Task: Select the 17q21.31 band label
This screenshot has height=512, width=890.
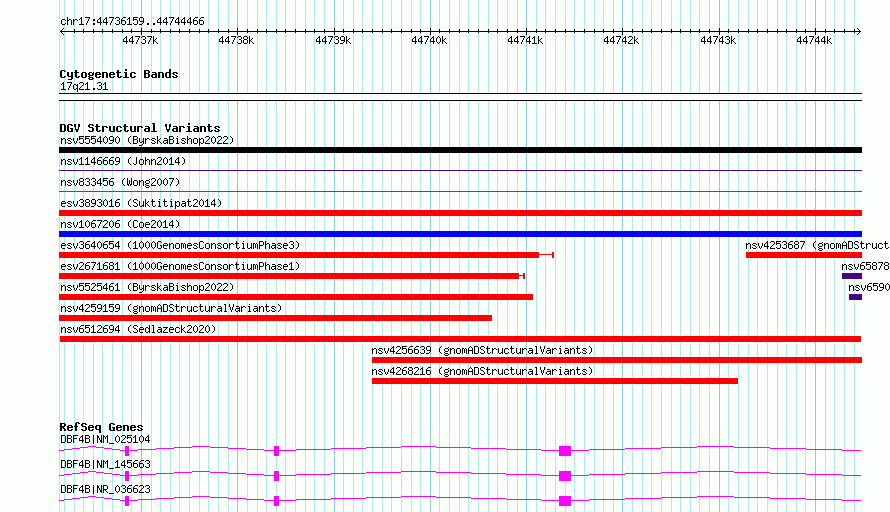Action: pyautogui.click(x=84, y=86)
